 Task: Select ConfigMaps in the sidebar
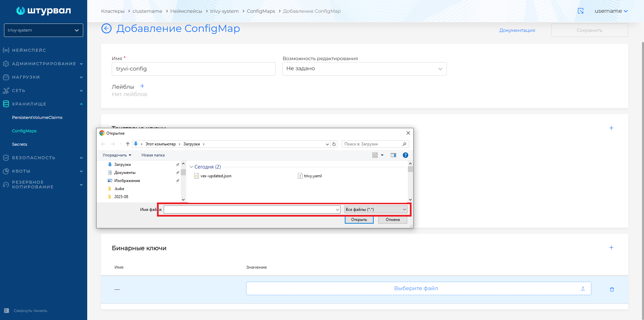[x=24, y=131]
